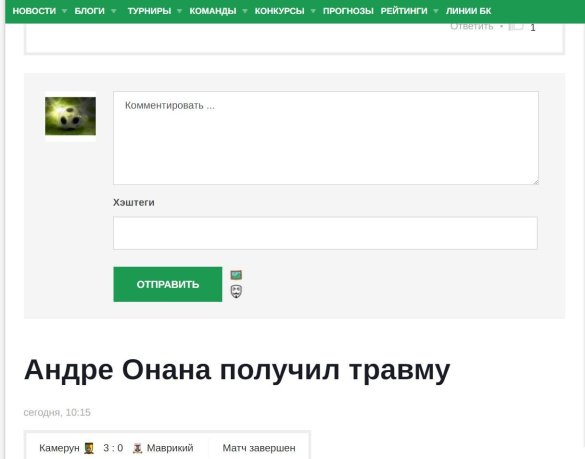Viewport: 585px width, 459px height.
Task: Grab the comment box resize handle
Action: [536, 182]
